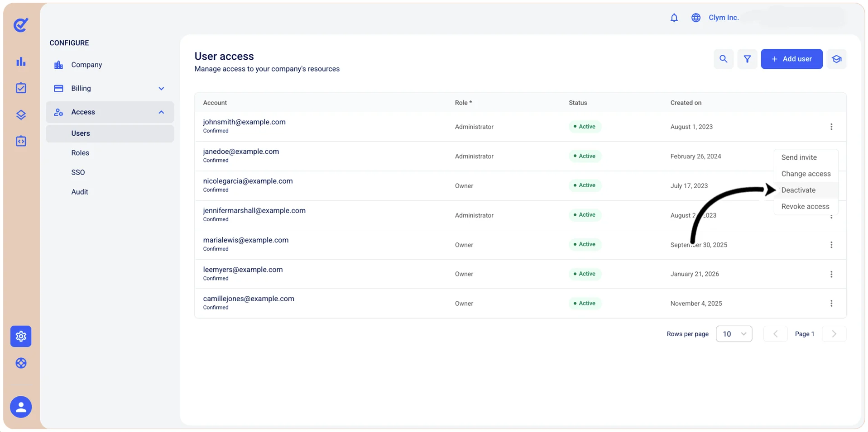Screen dimensions: 868x432
Task: Open the graduation cap tutorial icon
Action: point(837,59)
